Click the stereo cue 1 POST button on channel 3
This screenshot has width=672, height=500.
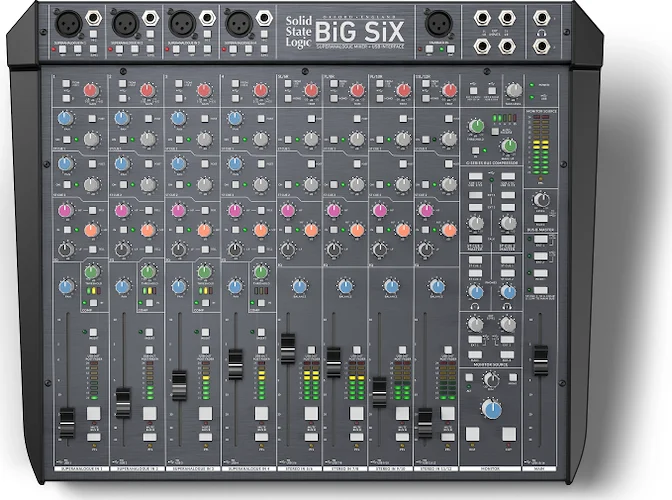[x=205, y=118]
